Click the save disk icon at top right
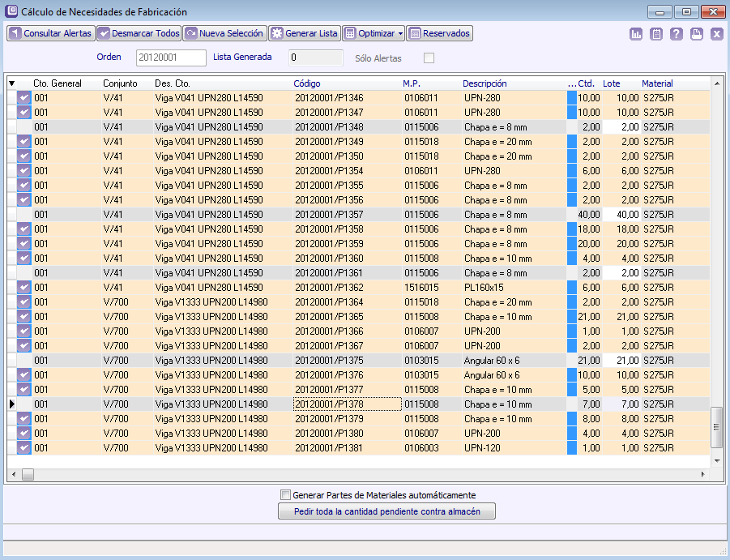730x560 pixels. (x=697, y=34)
